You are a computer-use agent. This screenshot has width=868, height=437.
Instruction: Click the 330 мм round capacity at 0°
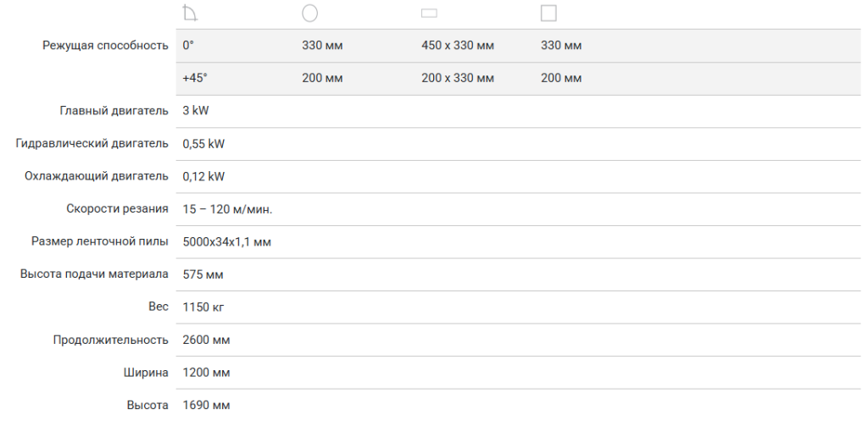tap(322, 46)
